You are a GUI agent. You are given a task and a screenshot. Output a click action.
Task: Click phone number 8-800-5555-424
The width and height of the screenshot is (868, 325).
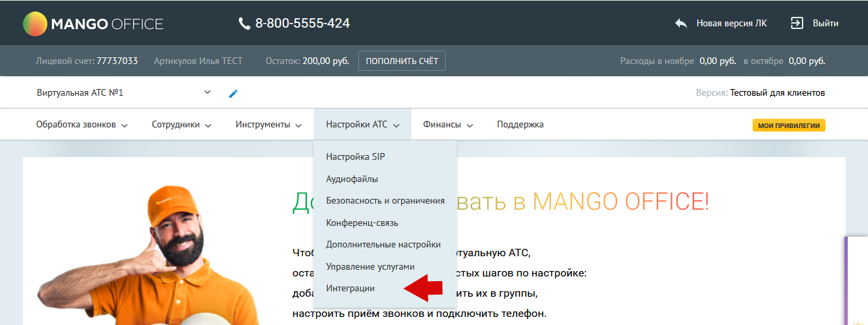[302, 24]
